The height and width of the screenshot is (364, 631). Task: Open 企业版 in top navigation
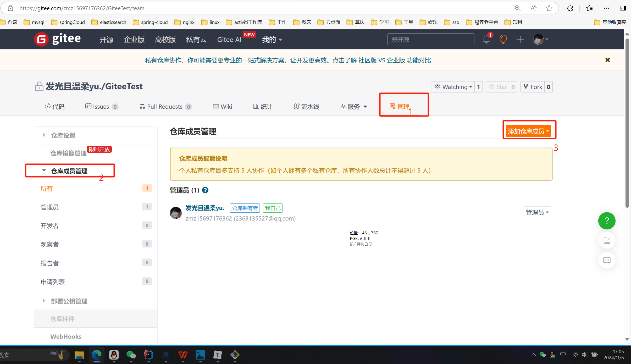click(x=134, y=40)
